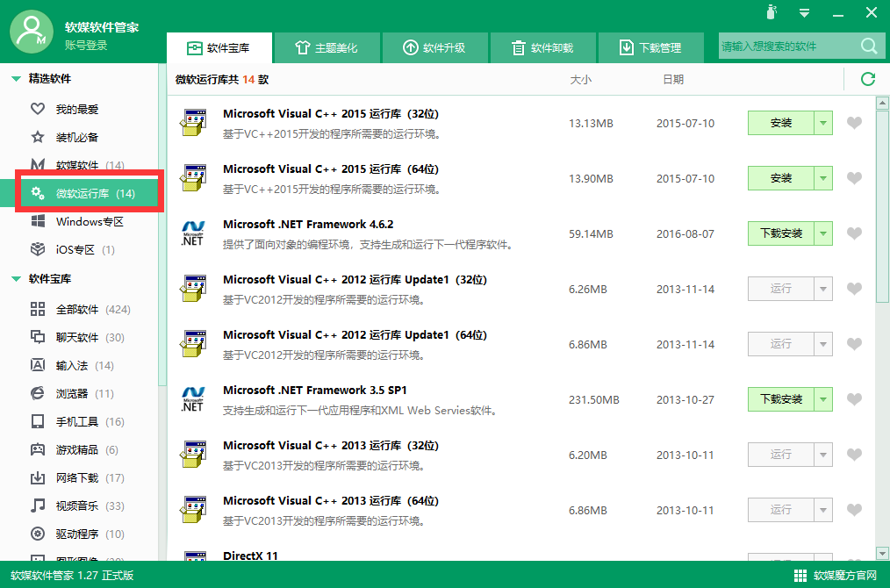Sort list by 日期 column header
This screenshot has width=890, height=588.
tap(673, 80)
